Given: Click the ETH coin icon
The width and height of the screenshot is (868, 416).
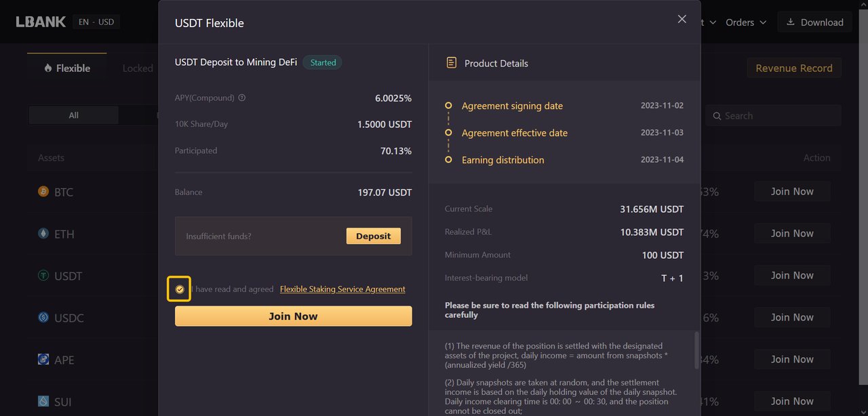Looking at the screenshot, I should [x=43, y=234].
